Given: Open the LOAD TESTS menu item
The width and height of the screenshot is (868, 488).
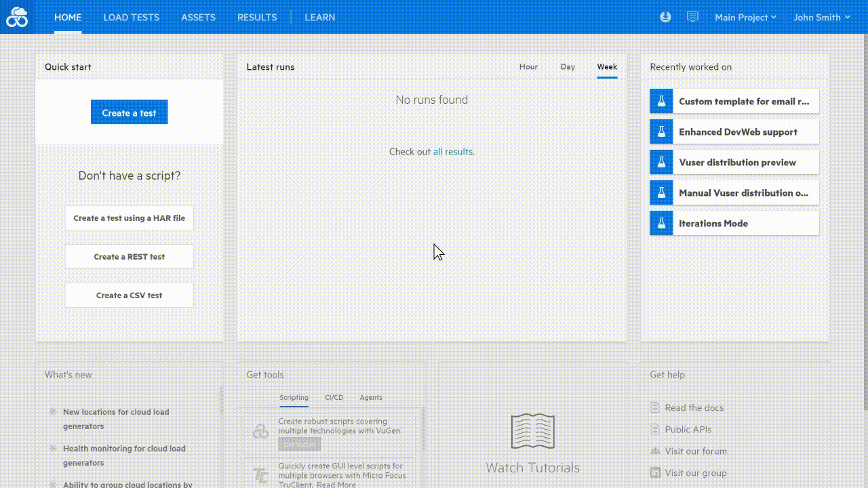Looking at the screenshot, I should pyautogui.click(x=131, y=17).
